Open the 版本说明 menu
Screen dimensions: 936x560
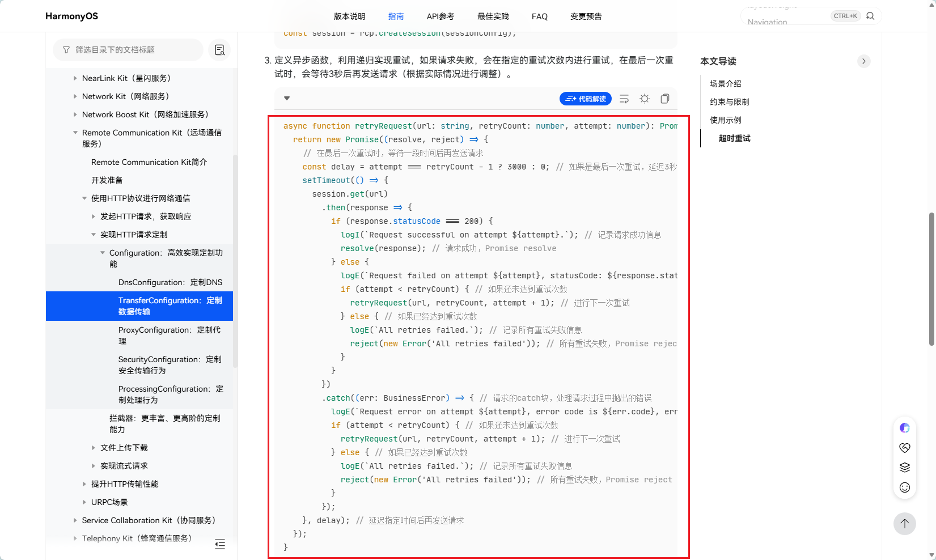coord(350,16)
